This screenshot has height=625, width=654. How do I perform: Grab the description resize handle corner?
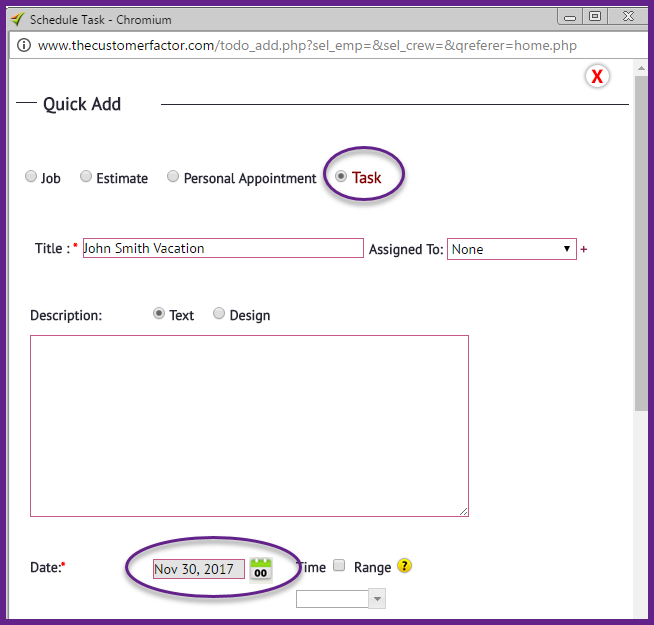pos(463,512)
